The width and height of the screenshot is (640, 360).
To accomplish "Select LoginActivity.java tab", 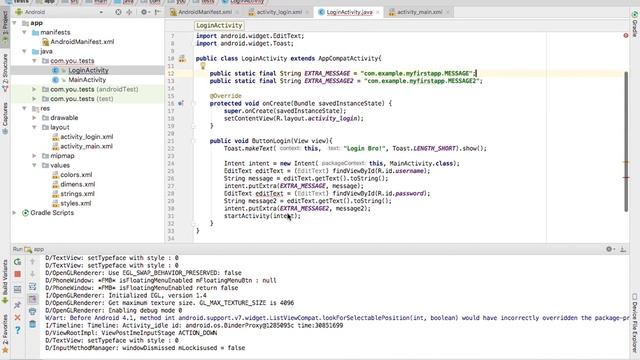I will point(349,12).
